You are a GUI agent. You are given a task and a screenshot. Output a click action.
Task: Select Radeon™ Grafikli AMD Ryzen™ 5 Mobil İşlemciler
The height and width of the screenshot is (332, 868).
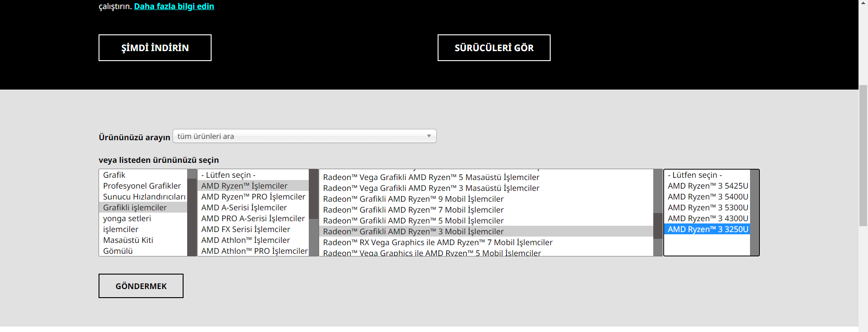click(x=486, y=221)
